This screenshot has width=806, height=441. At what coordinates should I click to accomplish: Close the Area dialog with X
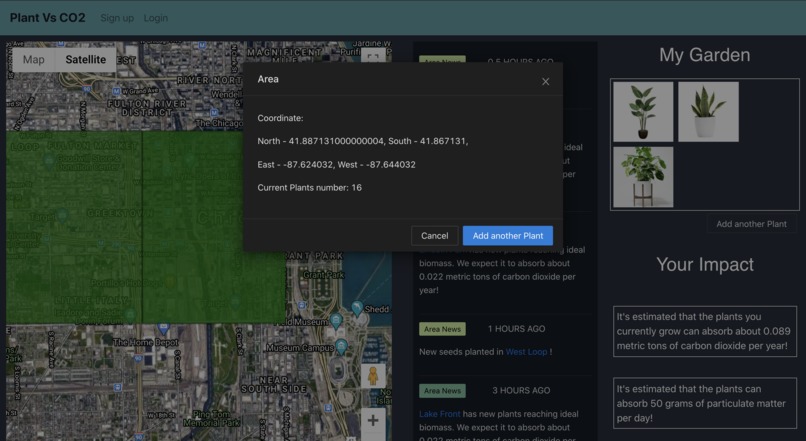coord(545,81)
